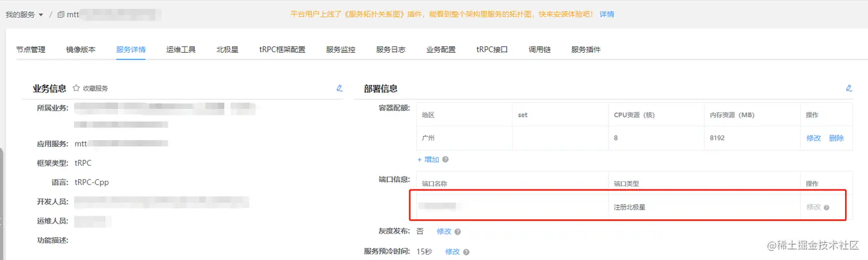The image size is (868, 260).
Task: Select the 服务详情 tab
Action: point(131,49)
